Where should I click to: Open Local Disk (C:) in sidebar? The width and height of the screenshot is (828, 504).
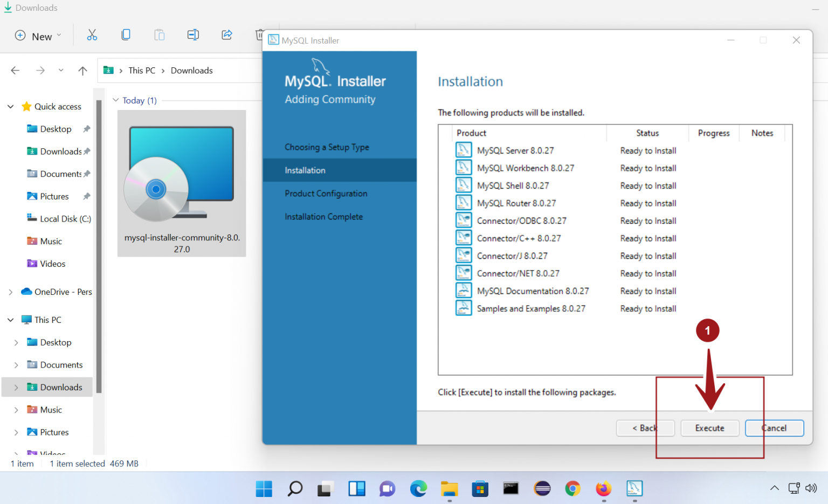coord(65,219)
